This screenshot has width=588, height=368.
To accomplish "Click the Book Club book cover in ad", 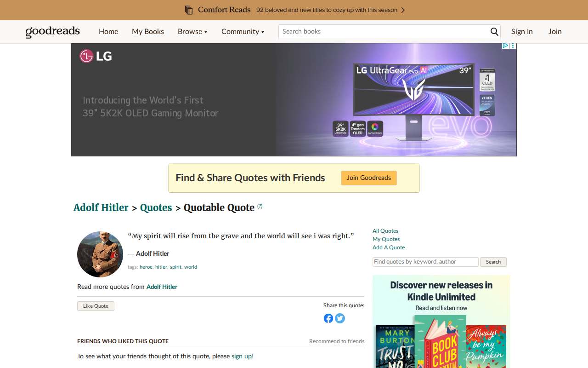I will [441, 342].
